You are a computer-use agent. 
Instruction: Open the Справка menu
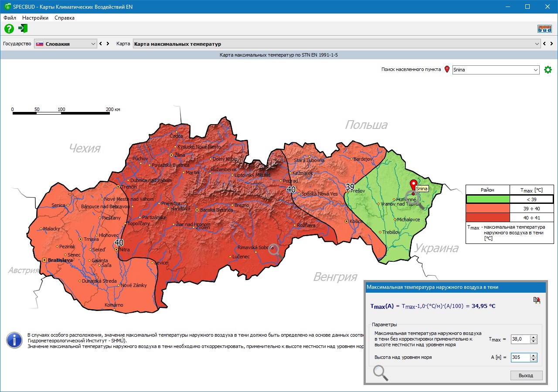click(65, 18)
